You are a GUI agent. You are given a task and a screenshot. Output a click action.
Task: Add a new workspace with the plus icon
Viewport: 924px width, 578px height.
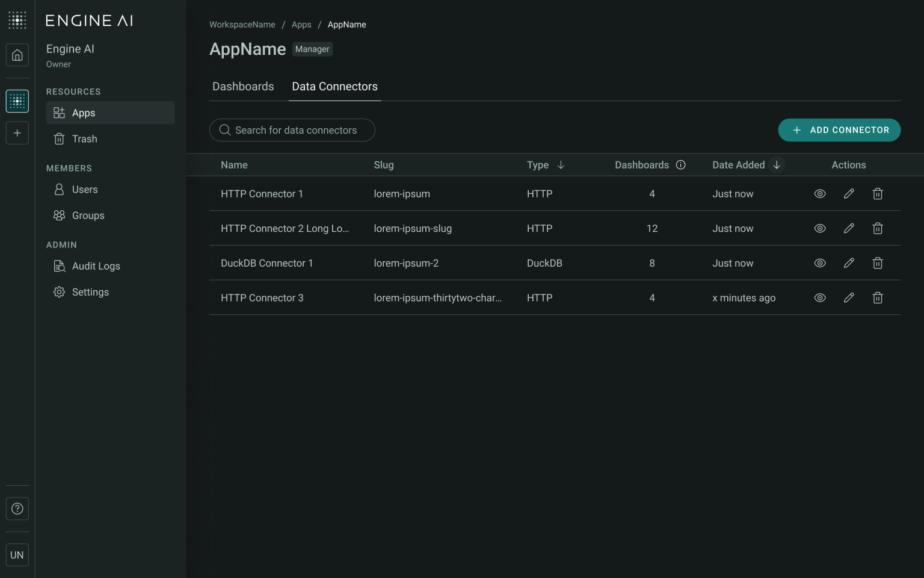(x=17, y=133)
